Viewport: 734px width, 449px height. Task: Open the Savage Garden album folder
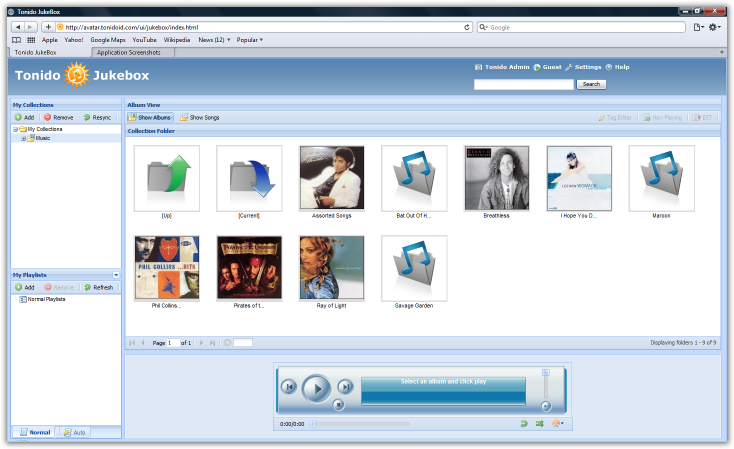[x=414, y=268]
